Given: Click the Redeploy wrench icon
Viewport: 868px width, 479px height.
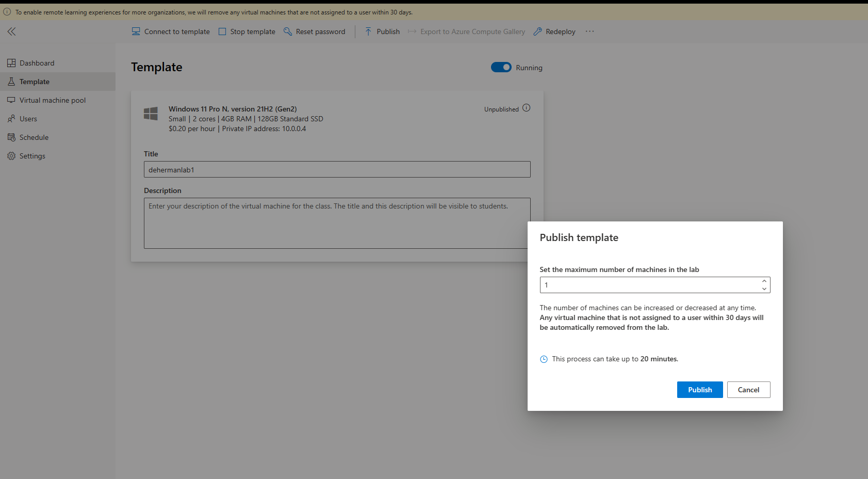Looking at the screenshot, I should [x=537, y=31].
